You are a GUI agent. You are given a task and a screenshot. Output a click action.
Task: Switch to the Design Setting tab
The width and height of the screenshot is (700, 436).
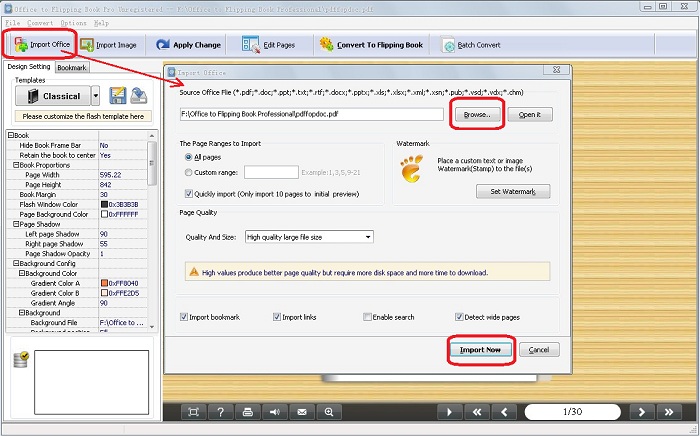29,66
